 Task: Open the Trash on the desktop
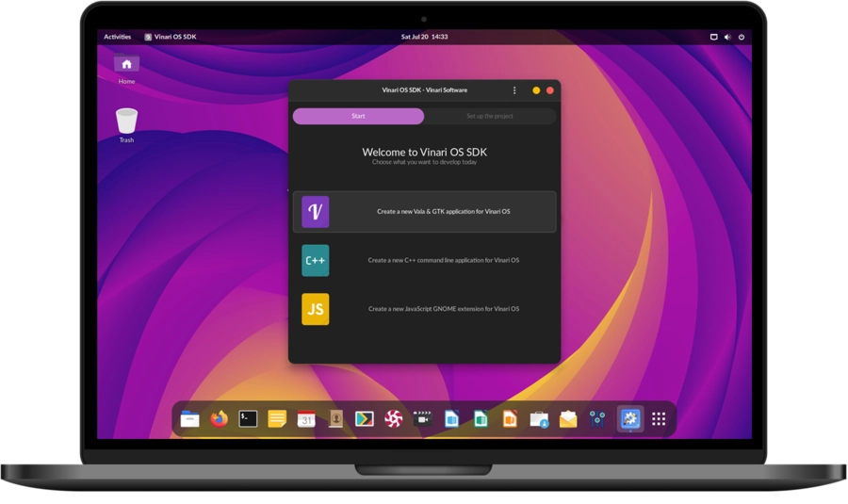click(126, 125)
